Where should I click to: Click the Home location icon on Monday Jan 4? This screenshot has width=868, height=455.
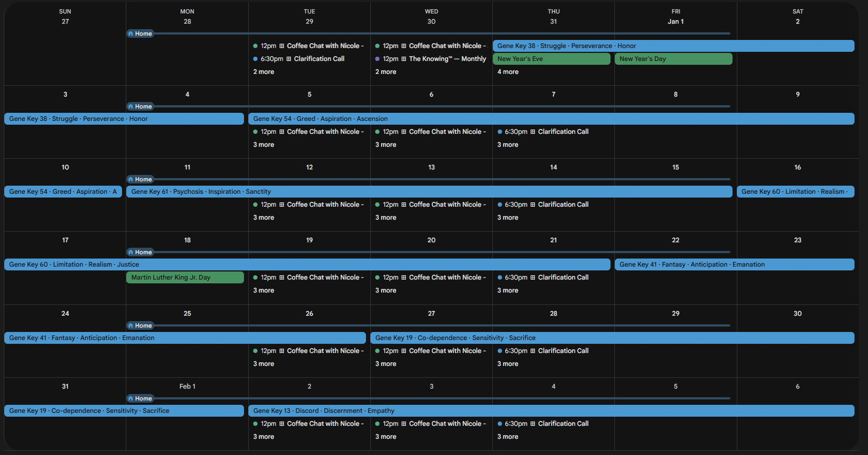point(131,106)
